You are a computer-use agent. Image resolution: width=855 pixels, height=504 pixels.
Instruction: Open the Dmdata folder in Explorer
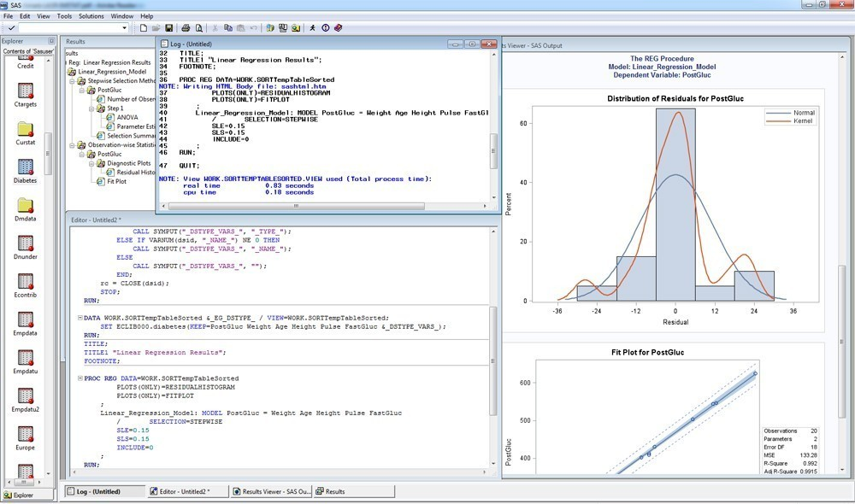pos(25,209)
